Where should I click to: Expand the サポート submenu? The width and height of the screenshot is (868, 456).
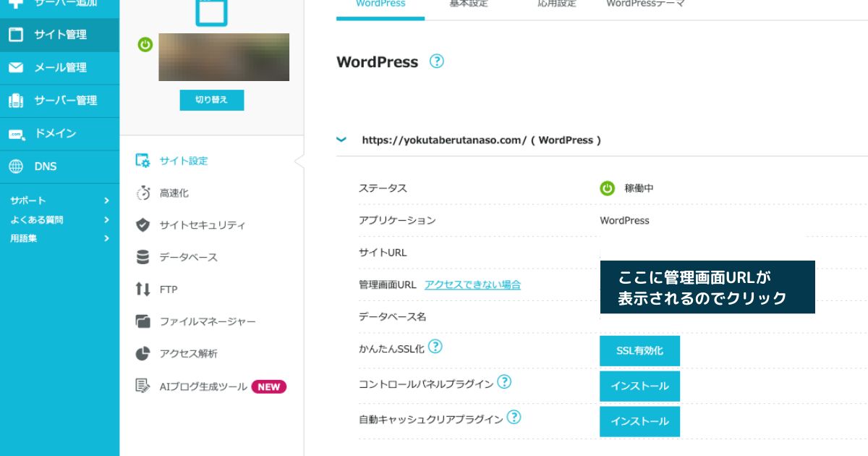point(59,200)
